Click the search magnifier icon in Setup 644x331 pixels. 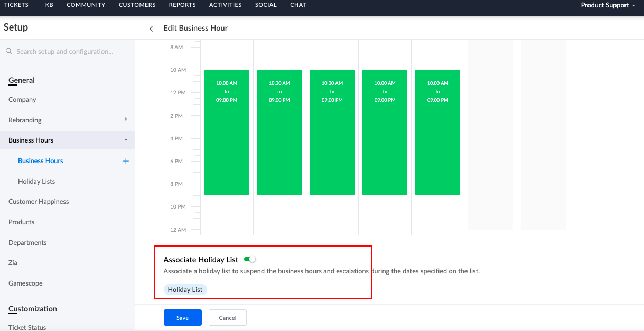click(x=9, y=52)
